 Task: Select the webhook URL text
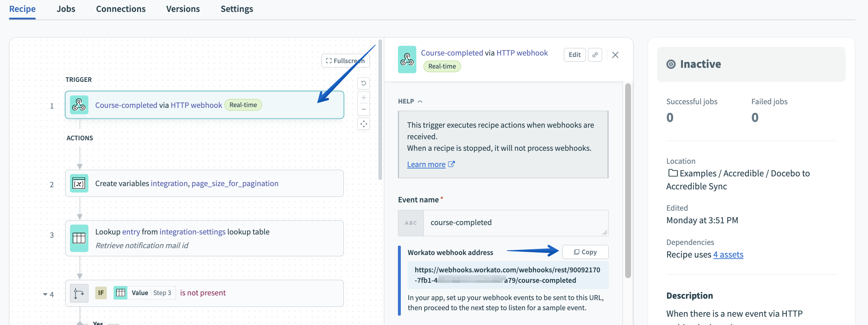(508, 275)
